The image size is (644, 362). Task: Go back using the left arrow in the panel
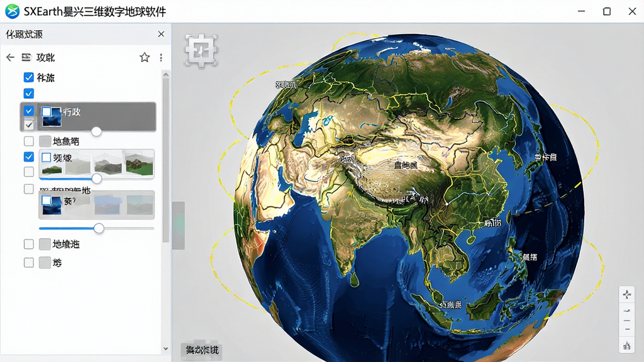10,57
